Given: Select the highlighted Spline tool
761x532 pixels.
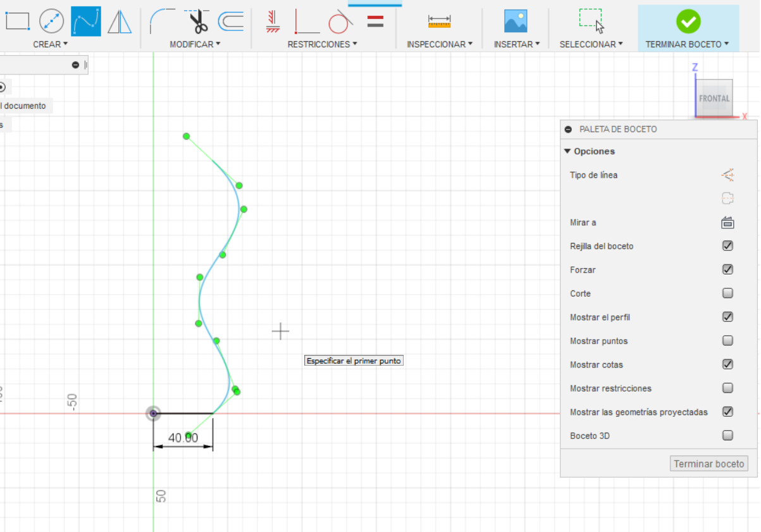Looking at the screenshot, I should (86, 22).
